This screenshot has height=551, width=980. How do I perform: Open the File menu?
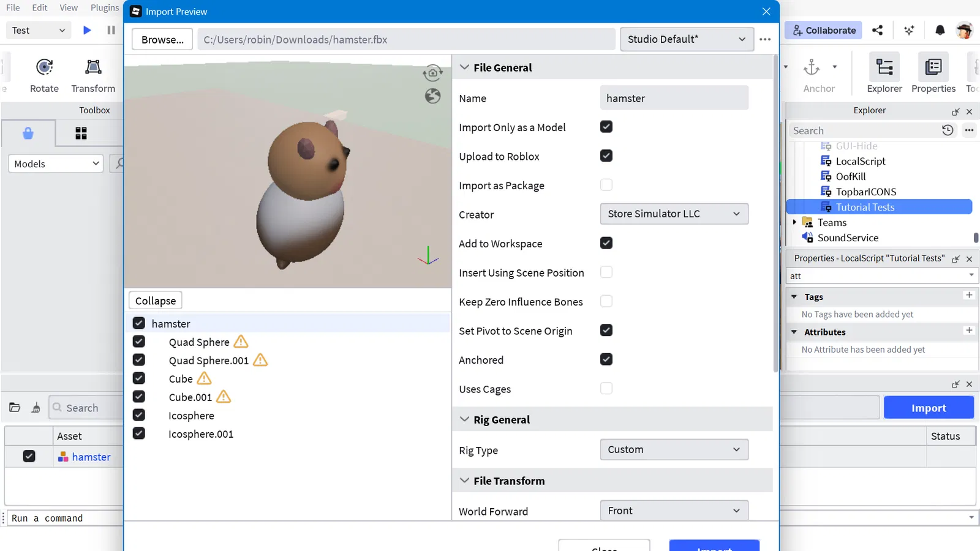pyautogui.click(x=13, y=8)
